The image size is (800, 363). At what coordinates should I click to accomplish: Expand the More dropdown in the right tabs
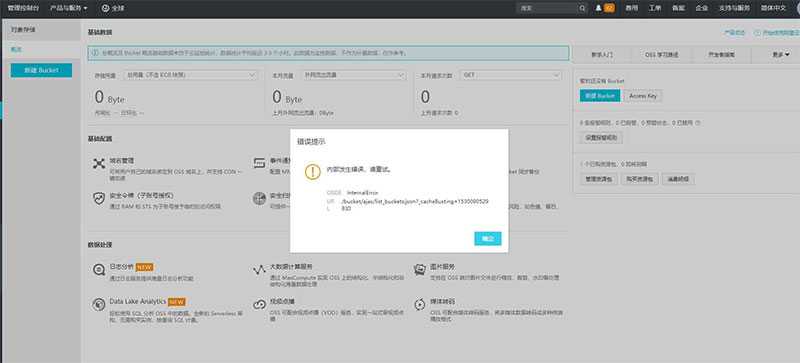[781, 54]
